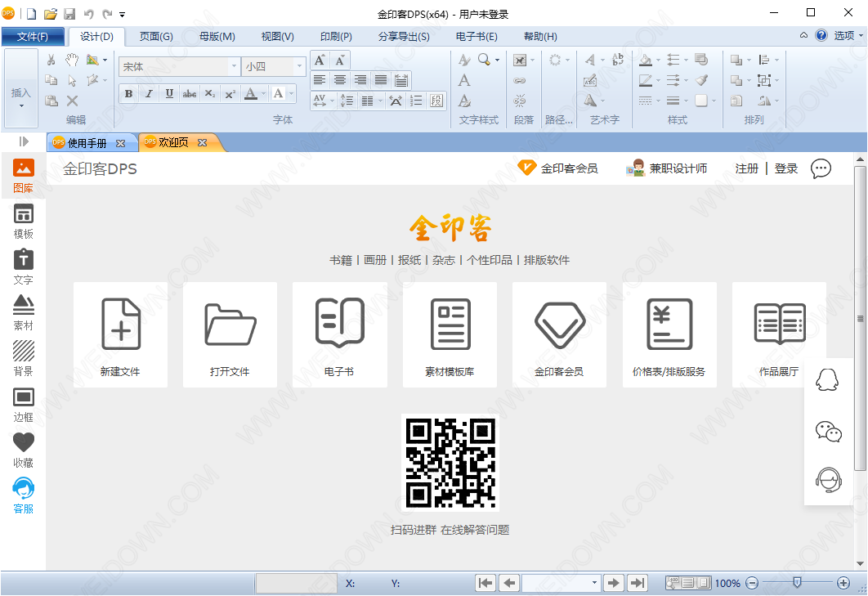
Task: Open the 边框 border sidebar panel
Action: click(23, 404)
